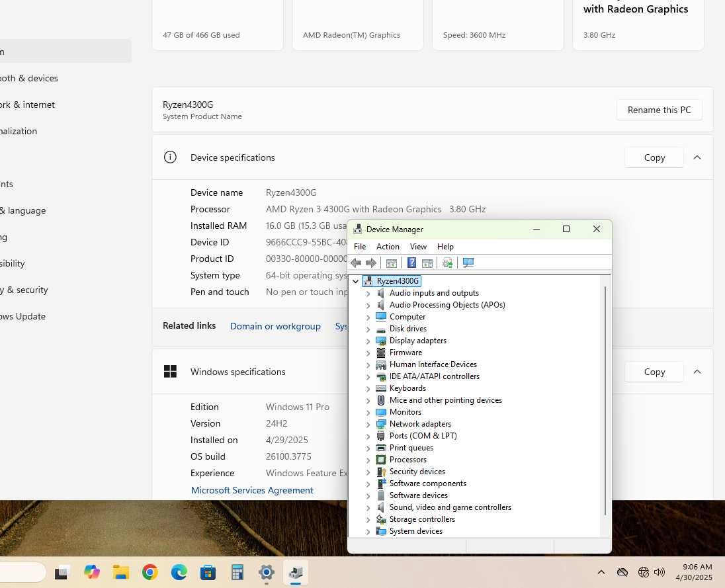
Task: Click the Windows logo beside Windows specifications
Action: pyautogui.click(x=170, y=371)
